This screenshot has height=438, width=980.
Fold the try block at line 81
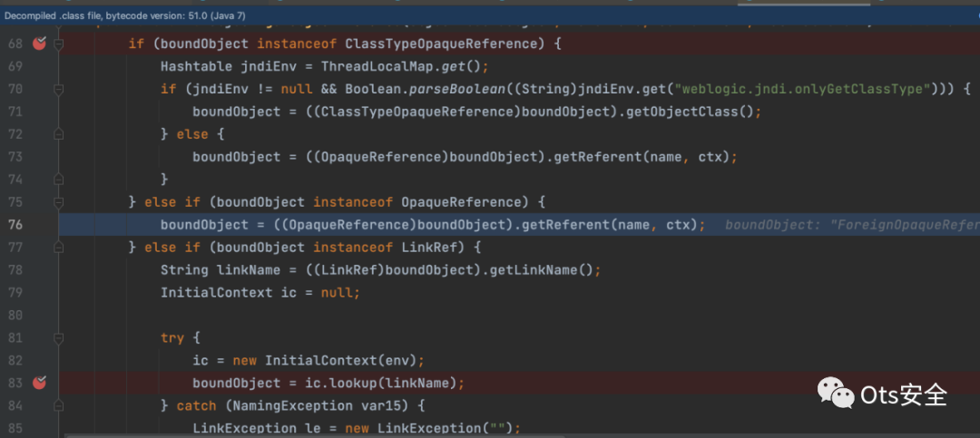pyautogui.click(x=59, y=338)
